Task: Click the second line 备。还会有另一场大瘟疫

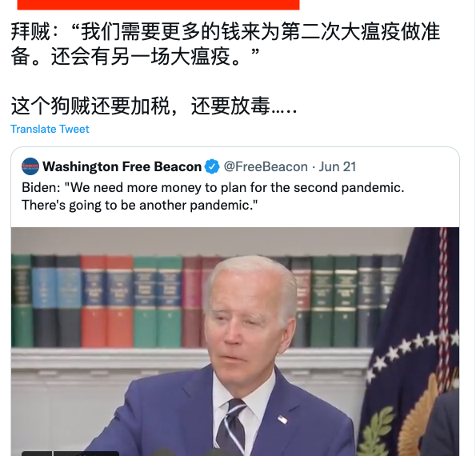Action: pos(135,57)
